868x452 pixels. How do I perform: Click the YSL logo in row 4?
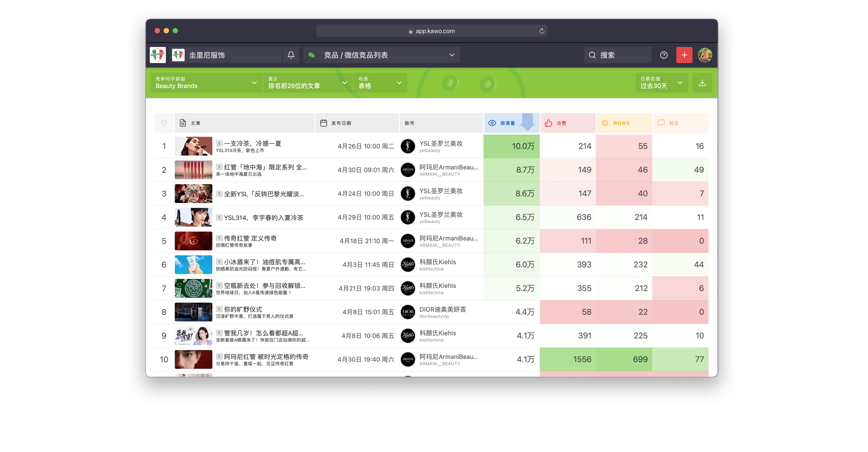tap(408, 217)
